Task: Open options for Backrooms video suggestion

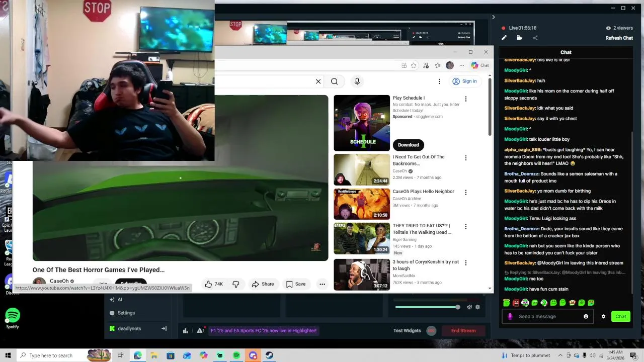Action: pos(466,158)
